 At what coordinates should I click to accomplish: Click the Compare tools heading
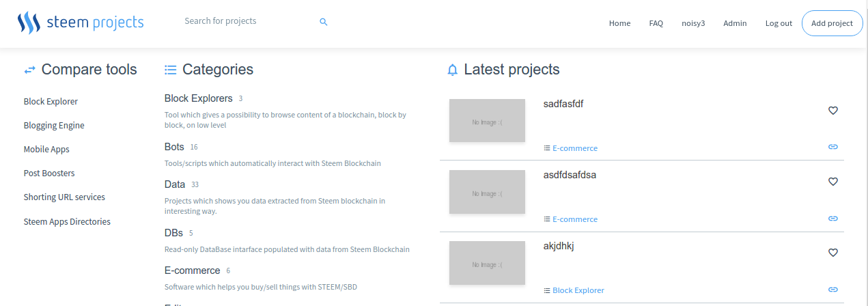click(x=89, y=70)
